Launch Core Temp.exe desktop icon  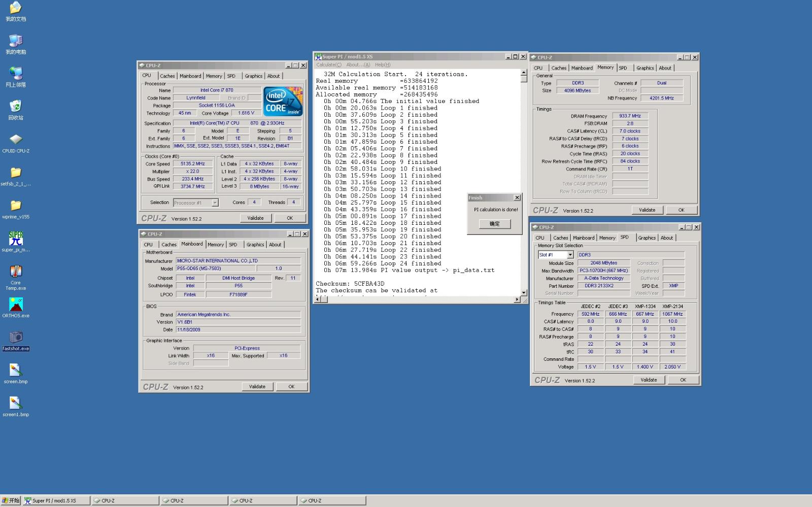(x=16, y=277)
